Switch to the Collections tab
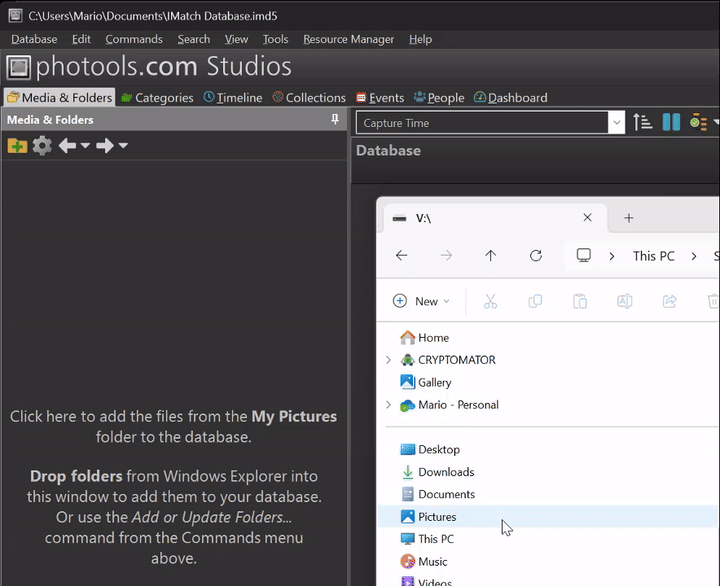 pos(309,97)
